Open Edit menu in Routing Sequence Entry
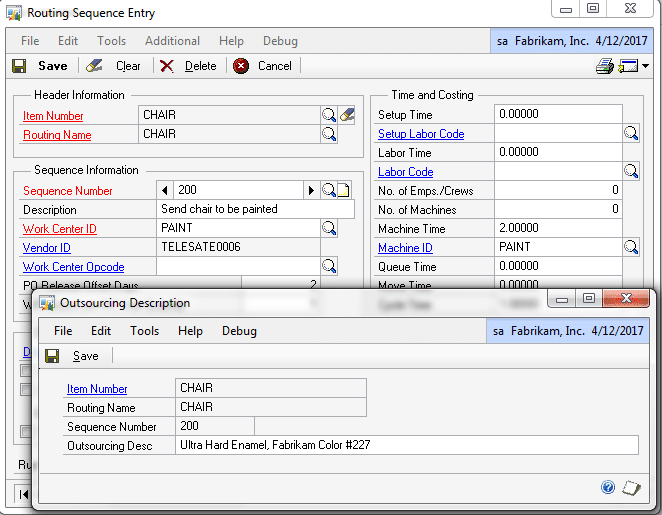This screenshot has width=662, height=515. [x=68, y=41]
